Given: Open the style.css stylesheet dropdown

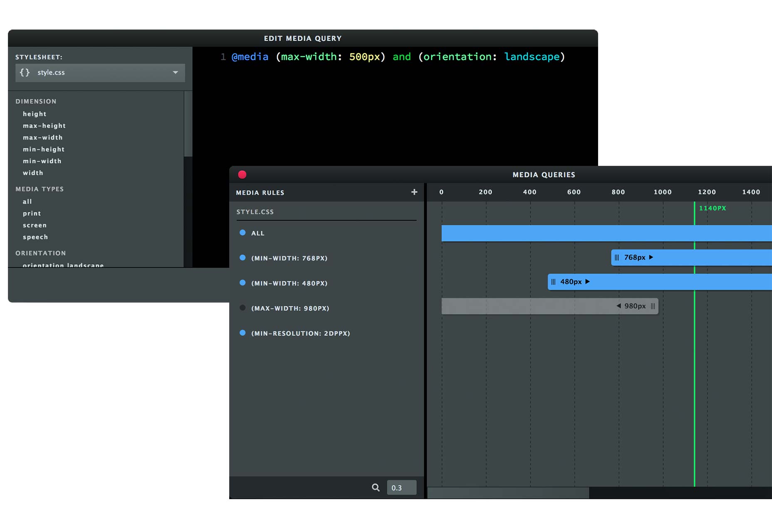Looking at the screenshot, I should pyautogui.click(x=100, y=73).
